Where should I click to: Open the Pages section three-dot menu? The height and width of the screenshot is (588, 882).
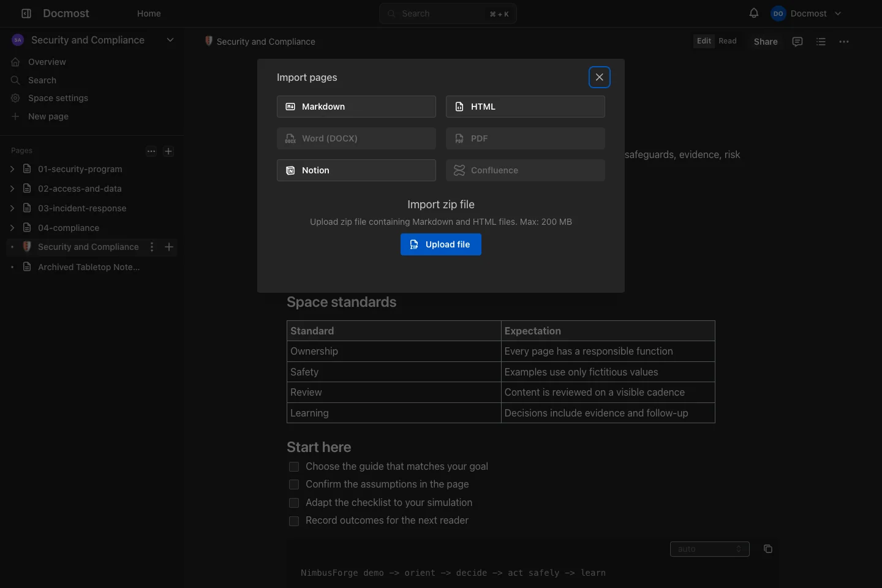click(x=151, y=151)
